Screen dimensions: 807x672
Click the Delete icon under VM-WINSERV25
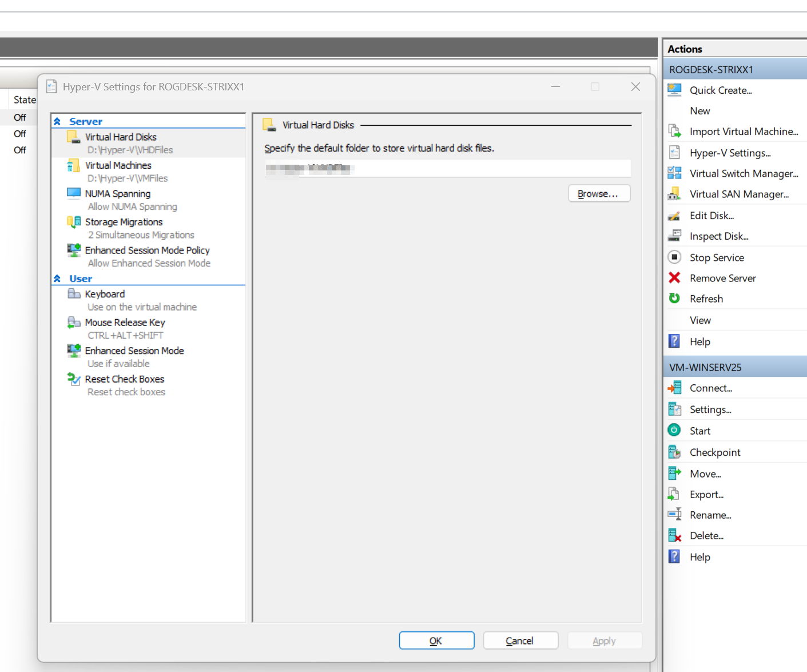[x=674, y=535]
